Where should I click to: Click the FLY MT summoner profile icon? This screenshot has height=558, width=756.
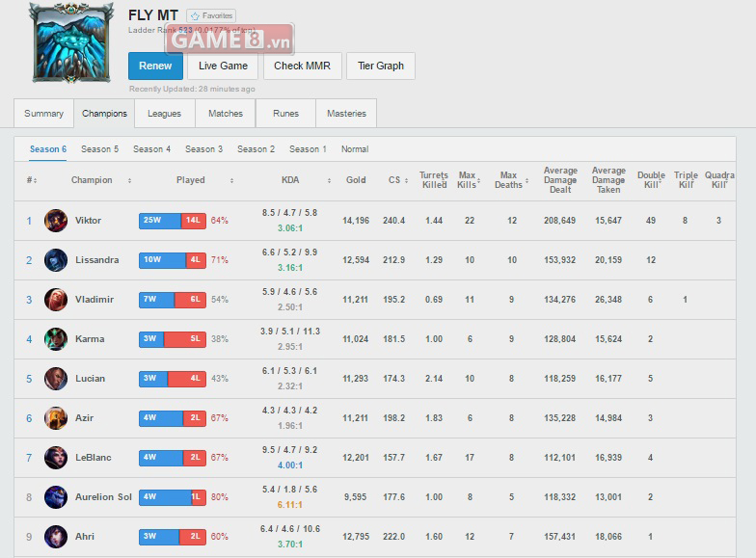point(71,42)
